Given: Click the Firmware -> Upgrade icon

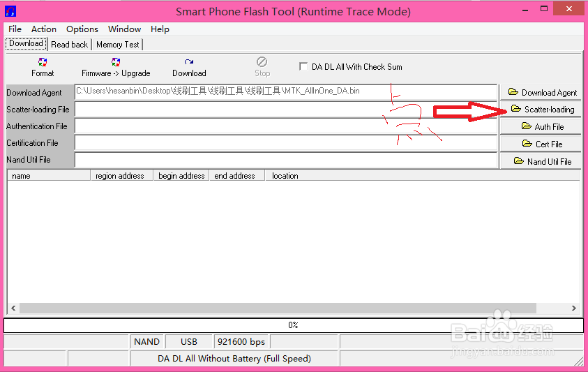Looking at the screenshot, I should (116, 62).
